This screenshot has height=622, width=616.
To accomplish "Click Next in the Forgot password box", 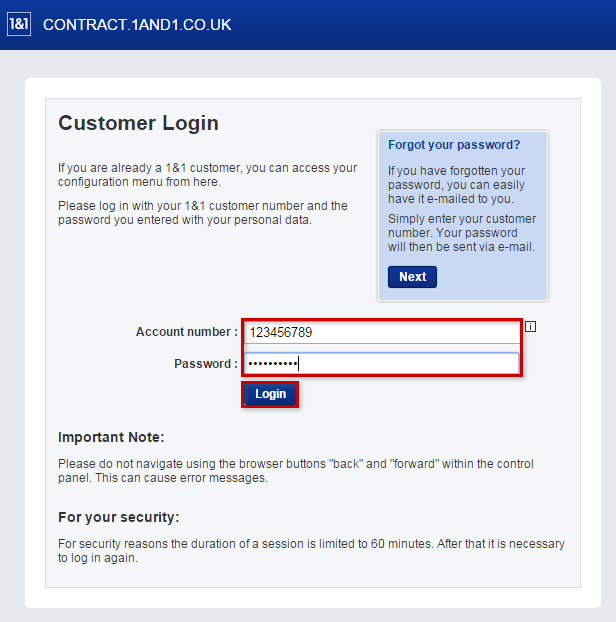I will 412,277.
